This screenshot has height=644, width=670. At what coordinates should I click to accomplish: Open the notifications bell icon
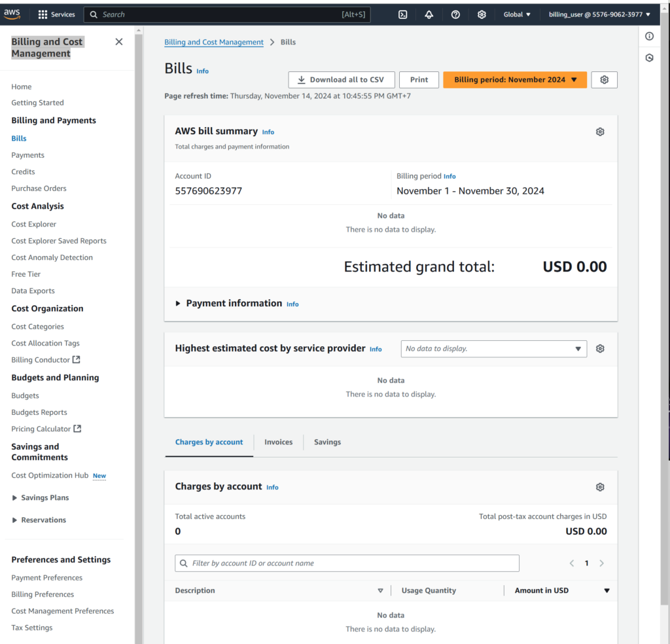[429, 14]
